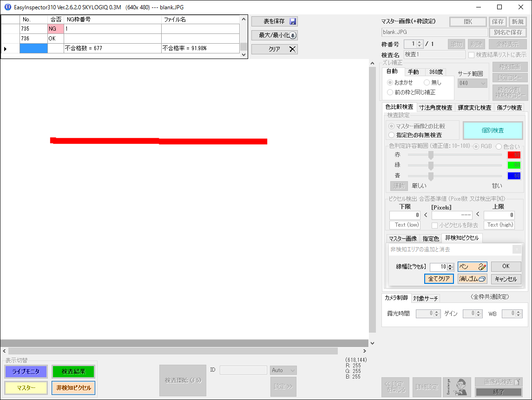Select the current row marker arrow

6,49
